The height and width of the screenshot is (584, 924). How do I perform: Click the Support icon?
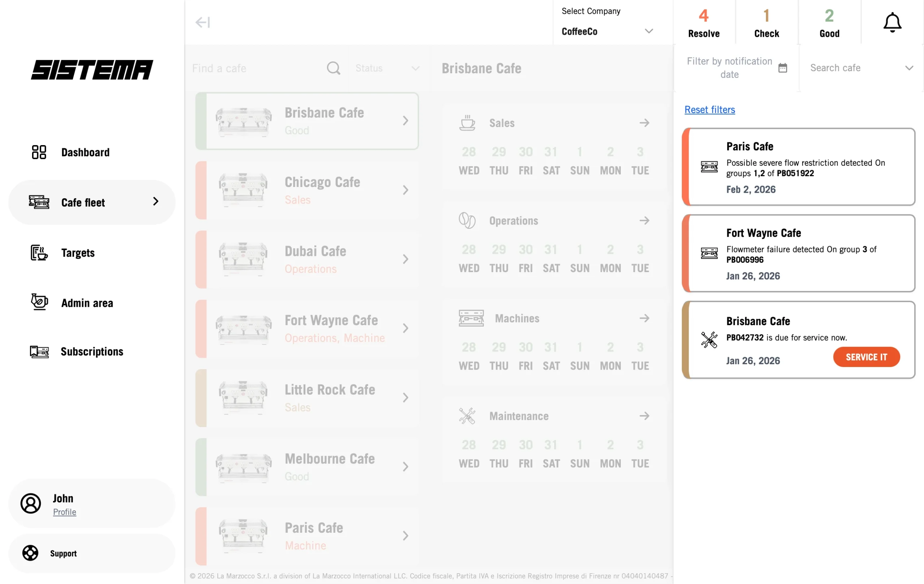click(x=30, y=553)
